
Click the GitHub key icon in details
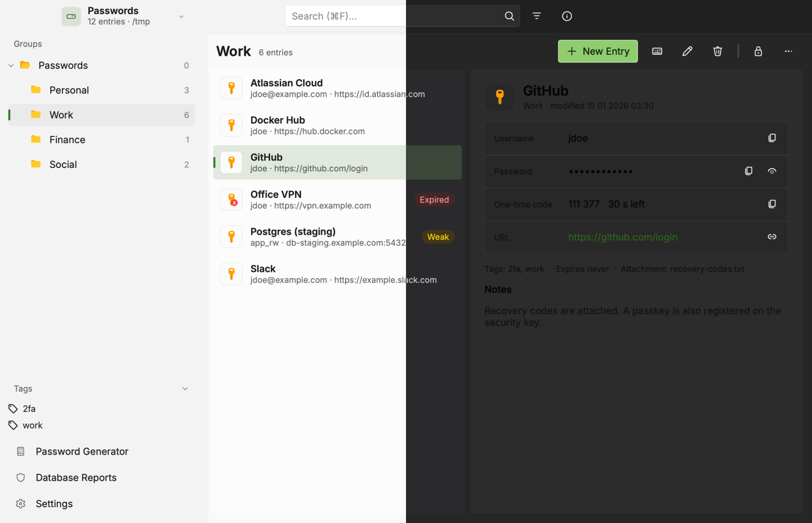[x=500, y=97]
